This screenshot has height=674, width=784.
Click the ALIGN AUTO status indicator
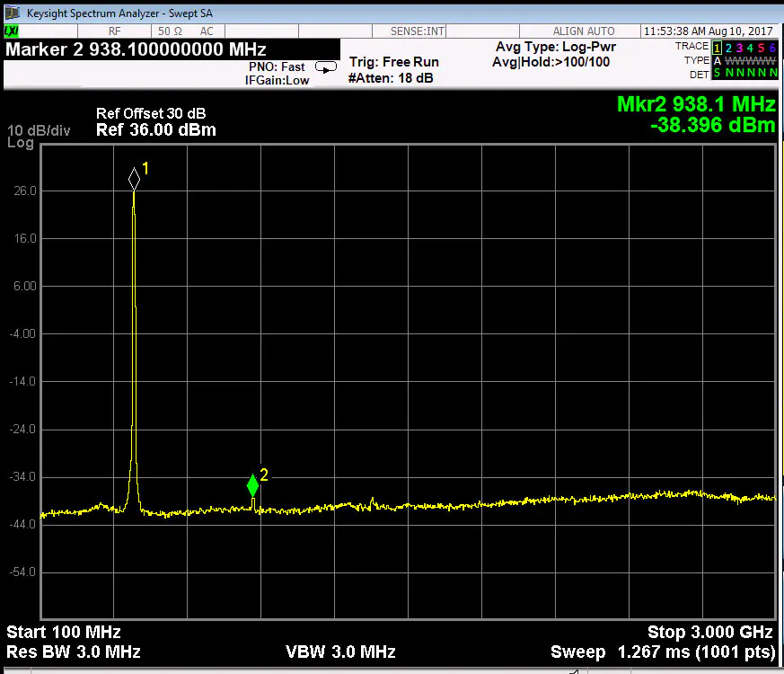point(584,31)
